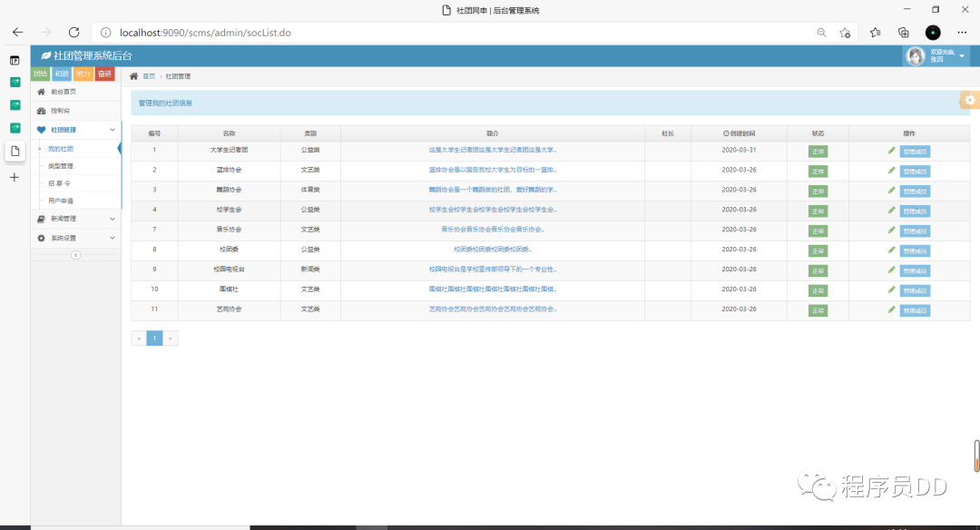Select the active document tab in the vertical tab bar
Image resolution: width=980 pixels, height=530 pixels.
(x=15, y=152)
